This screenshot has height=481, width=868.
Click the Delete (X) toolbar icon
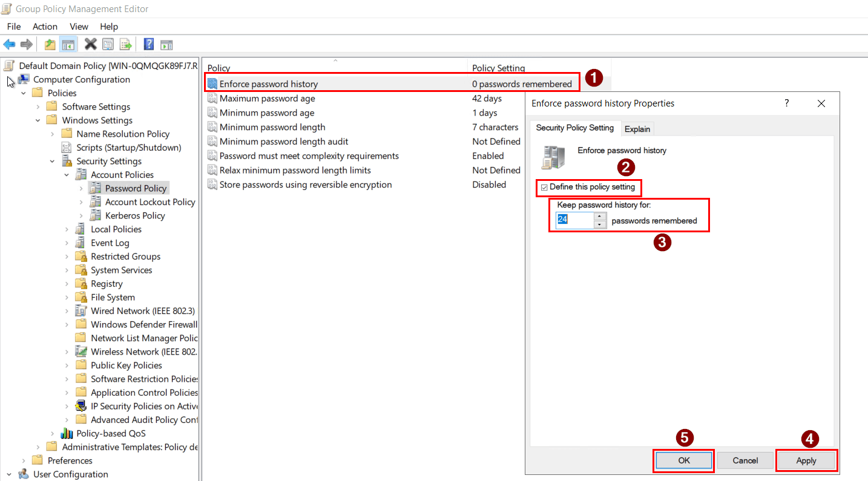(91, 44)
